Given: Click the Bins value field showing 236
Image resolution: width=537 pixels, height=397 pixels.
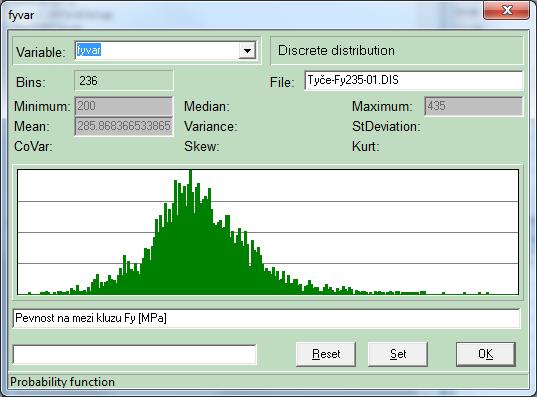Looking at the screenshot, I should tap(124, 81).
